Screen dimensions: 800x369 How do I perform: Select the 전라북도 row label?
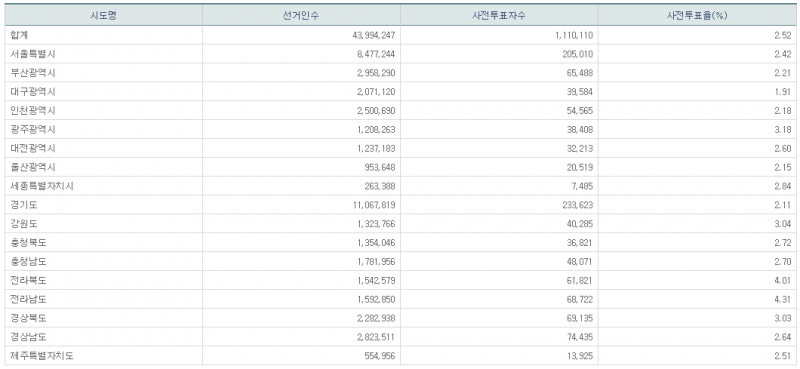coord(28,281)
